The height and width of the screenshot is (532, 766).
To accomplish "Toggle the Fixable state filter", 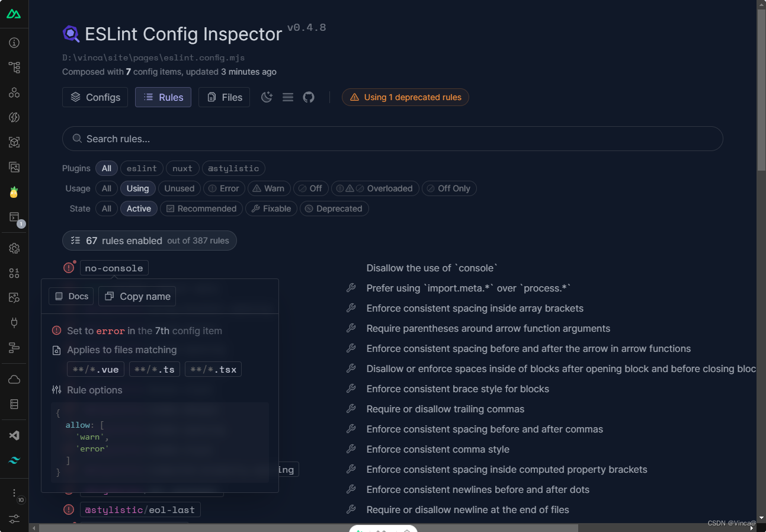I will click(271, 209).
